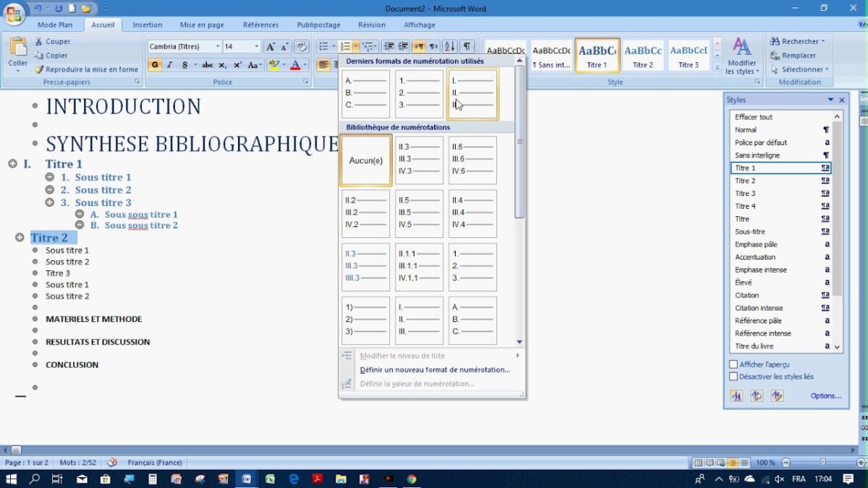Click the font color red A button

295,65
